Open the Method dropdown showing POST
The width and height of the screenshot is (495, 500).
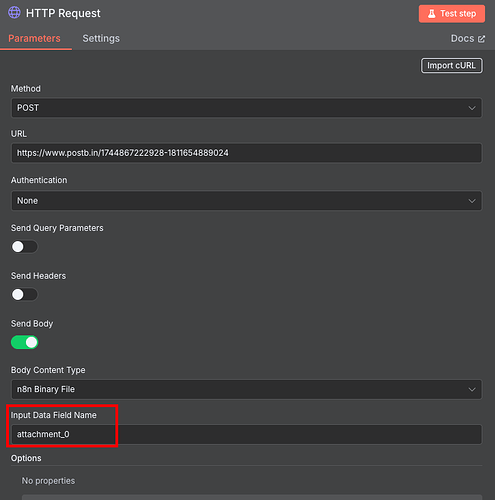[x=247, y=108]
